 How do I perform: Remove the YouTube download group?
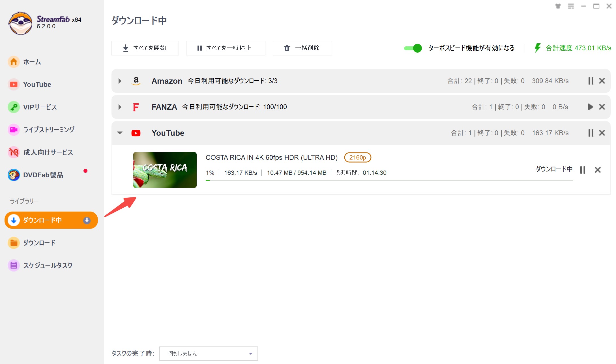602,133
